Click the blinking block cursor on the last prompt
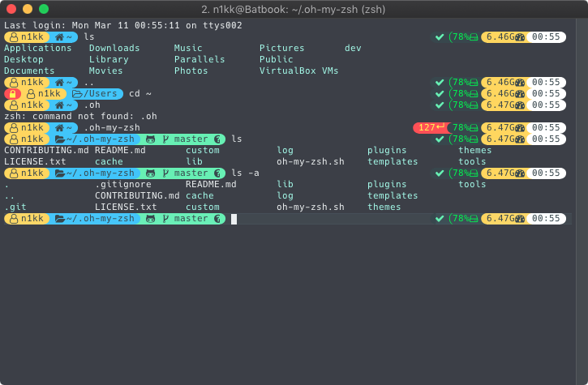588x385 pixels. pyautogui.click(x=234, y=219)
